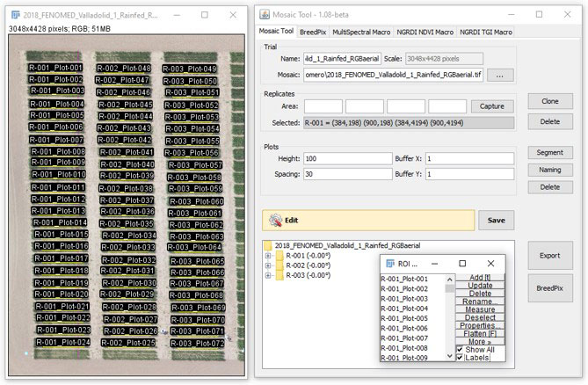Click the Buffer Y field
The image size is (588, 385).
[469, 174]
